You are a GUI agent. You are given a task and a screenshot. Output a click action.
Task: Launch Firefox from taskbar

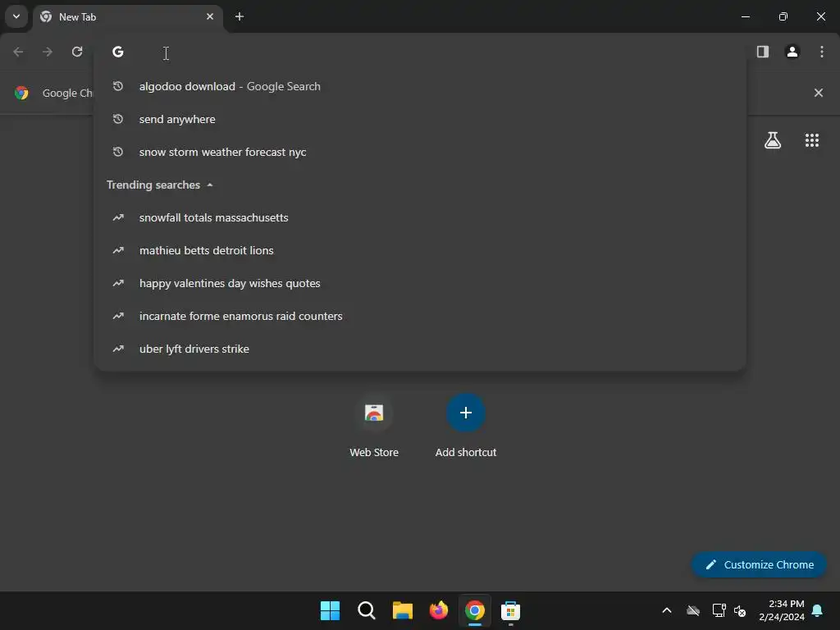[439, 610]
